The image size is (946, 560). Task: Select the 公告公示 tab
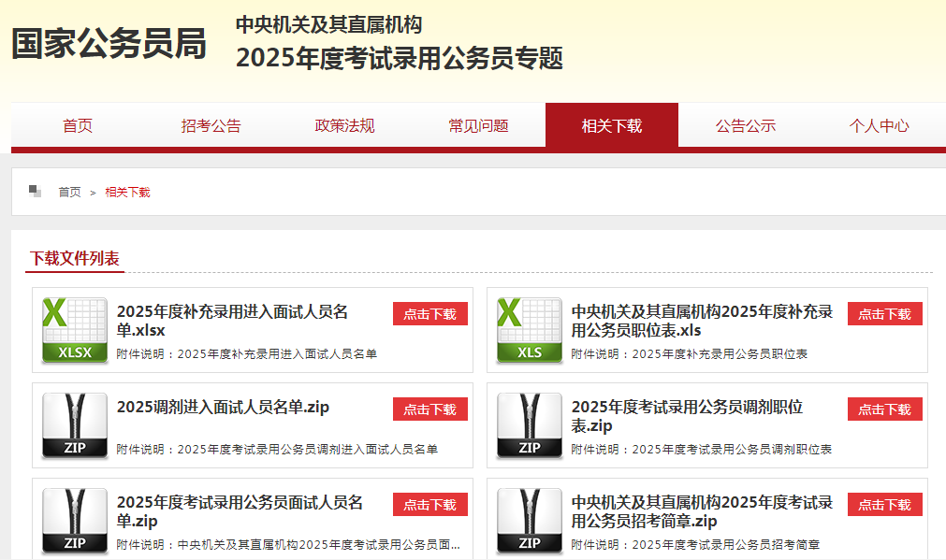point(745,126)
